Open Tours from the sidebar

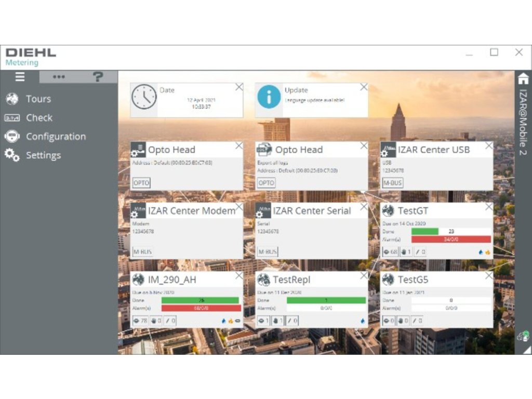[x=38, y=99]
